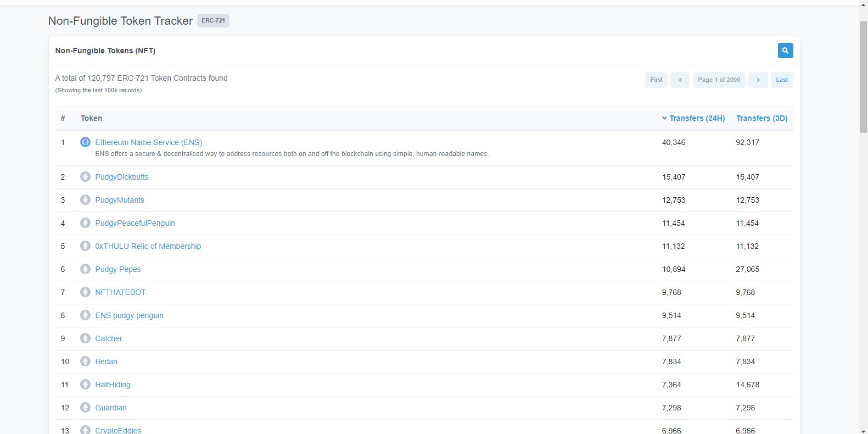868x434 pixels.
Task: Click the ENS description text
Action: [292, 154]
